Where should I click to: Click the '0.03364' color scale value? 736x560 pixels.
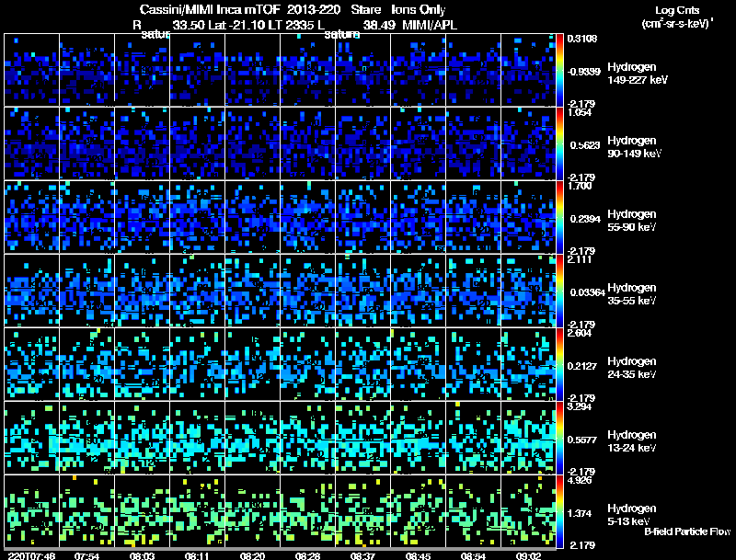[587, 292]
